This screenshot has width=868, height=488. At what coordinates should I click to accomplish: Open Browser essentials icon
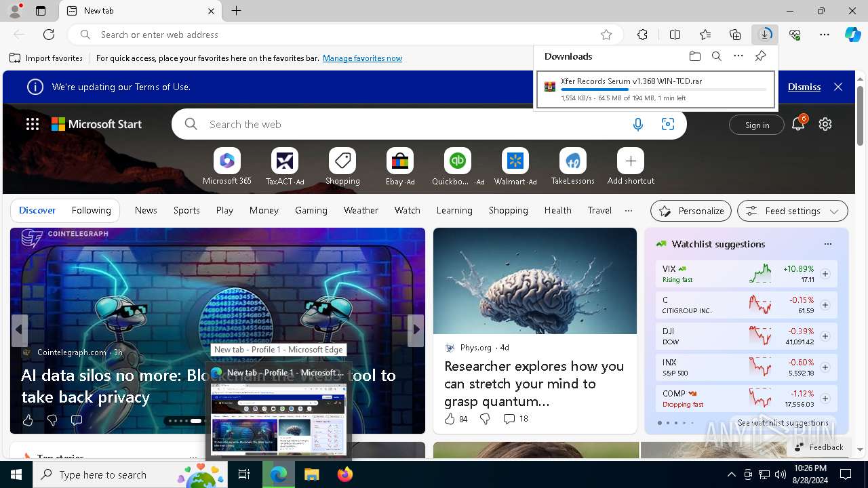tap(795, 35)
